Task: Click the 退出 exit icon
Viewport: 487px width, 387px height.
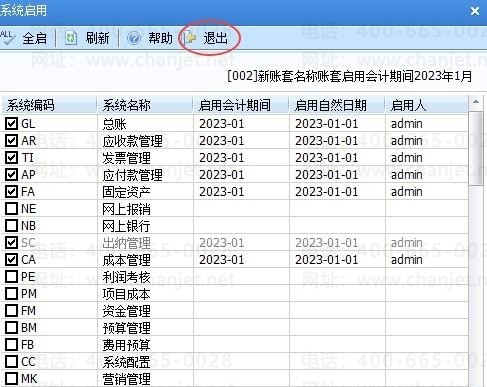Action: tap(190, 38)
